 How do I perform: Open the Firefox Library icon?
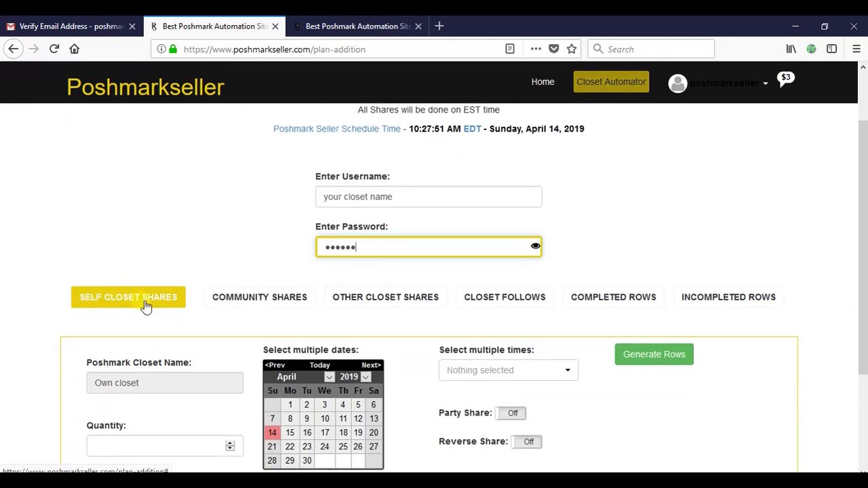(791, 49)
